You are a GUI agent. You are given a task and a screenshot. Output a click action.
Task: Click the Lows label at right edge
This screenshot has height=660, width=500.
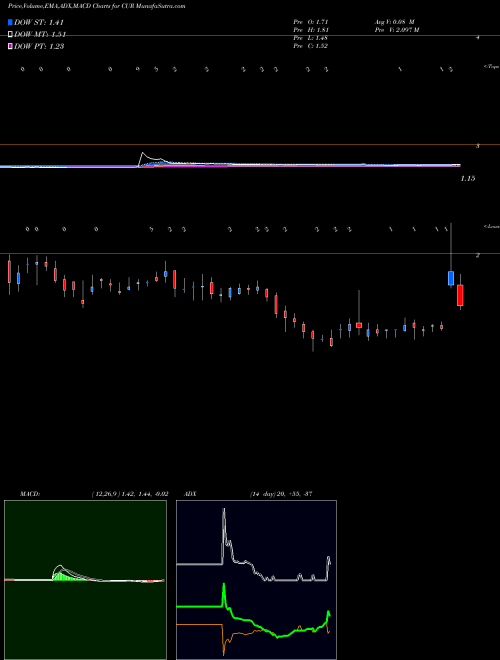pos(492,226)
